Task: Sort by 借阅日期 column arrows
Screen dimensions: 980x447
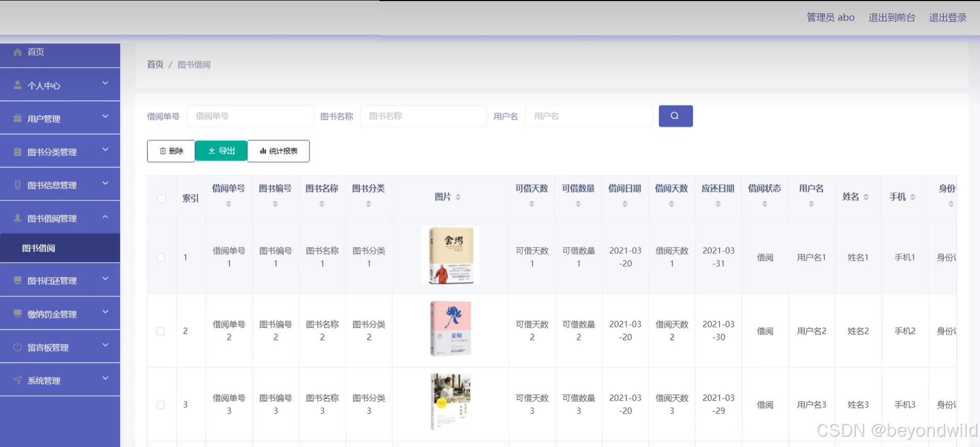Action: click(625, 204)
